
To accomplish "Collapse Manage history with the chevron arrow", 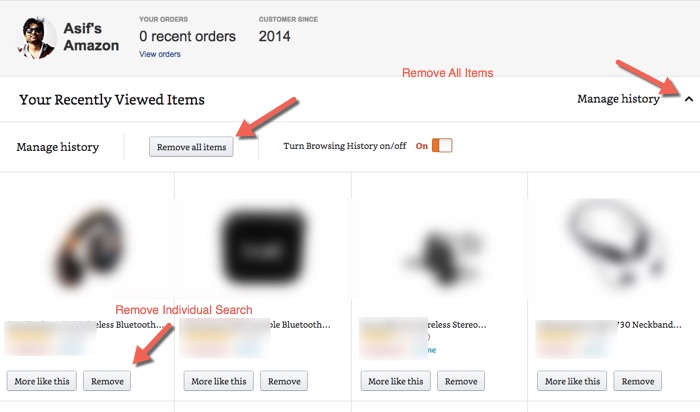I will point(689,99).
